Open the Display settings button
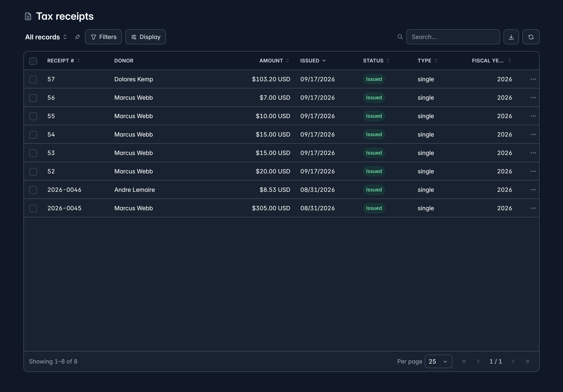Viewport: 563px width, 392px height. tap(145, 37)
